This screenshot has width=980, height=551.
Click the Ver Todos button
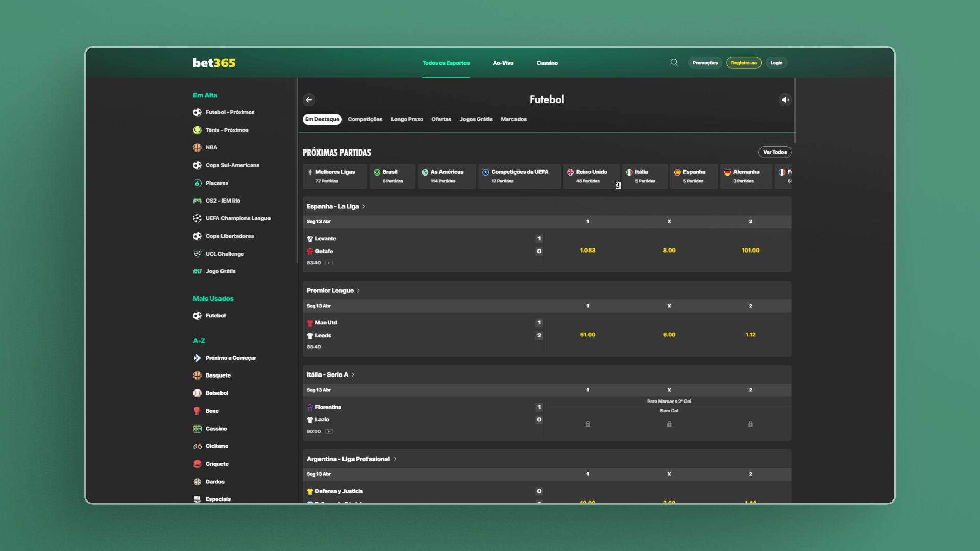(775, 152)
